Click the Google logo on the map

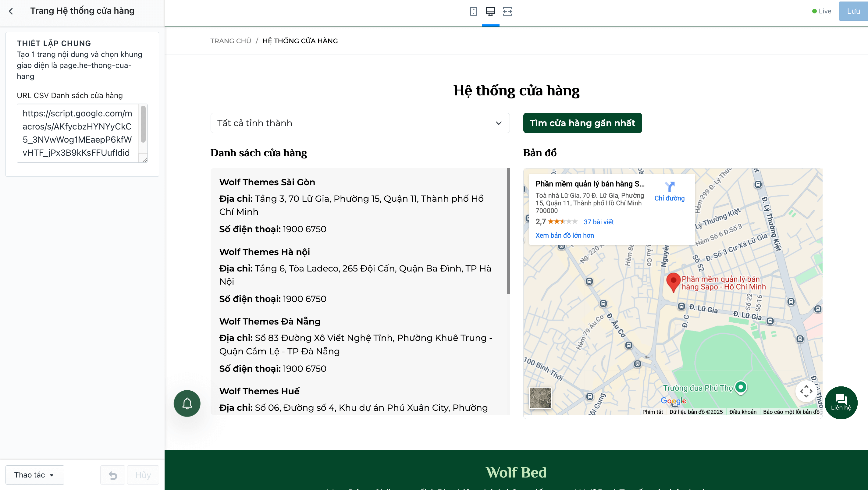point(673,400)
